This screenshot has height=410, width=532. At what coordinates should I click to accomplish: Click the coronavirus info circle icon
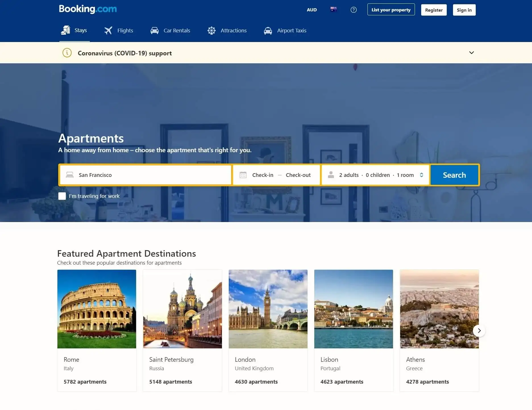pyautogui.click(x=67, y=53)
